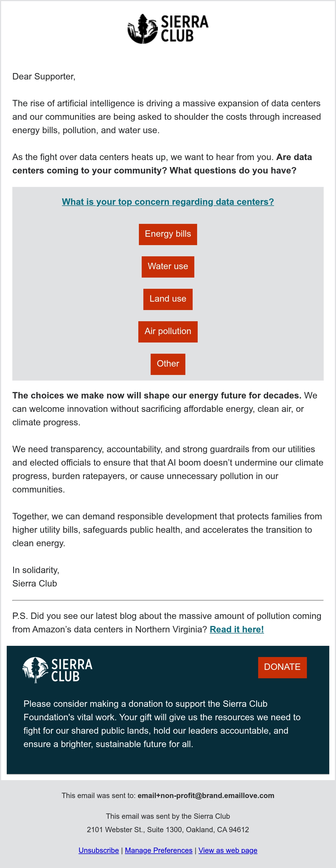Image resolution: width=336 pixels, height=868 pixels.
Task: Click the horizontal divider above the P.S.
Action: tap(168, 600)
